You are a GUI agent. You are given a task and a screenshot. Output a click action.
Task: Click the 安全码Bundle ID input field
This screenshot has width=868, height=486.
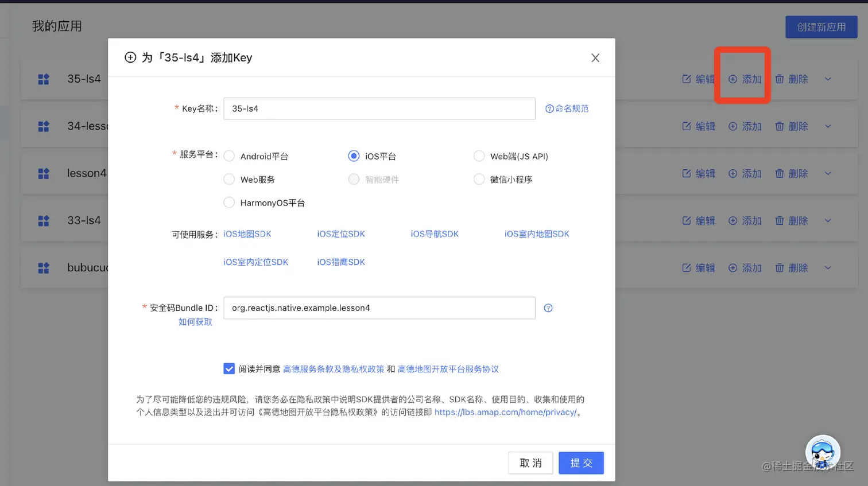point(379,308)
